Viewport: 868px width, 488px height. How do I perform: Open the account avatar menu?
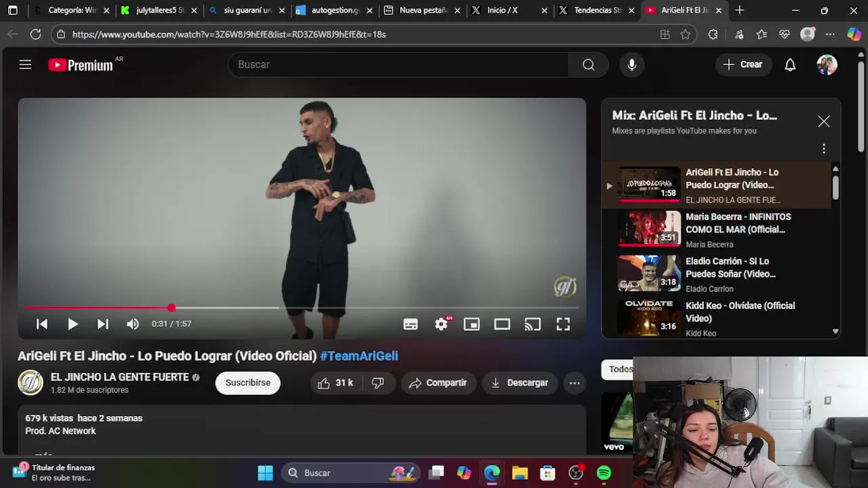[827, 64]
